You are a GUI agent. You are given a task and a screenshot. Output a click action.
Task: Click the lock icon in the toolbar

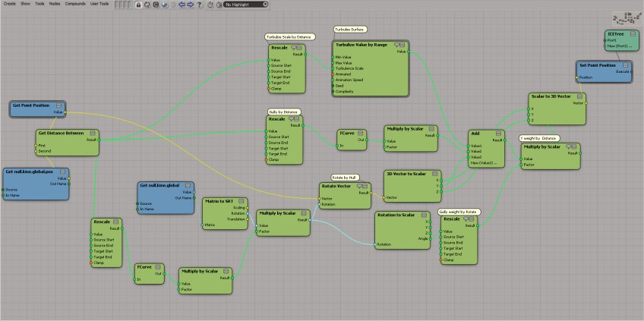pos(138,5)
